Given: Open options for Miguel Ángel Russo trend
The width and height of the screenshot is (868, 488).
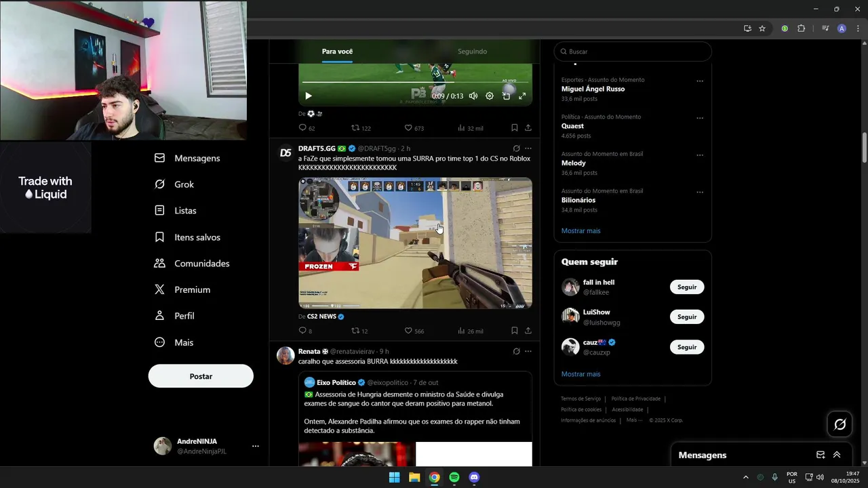Looking at the screenshot, I should (x=700, y=81).
